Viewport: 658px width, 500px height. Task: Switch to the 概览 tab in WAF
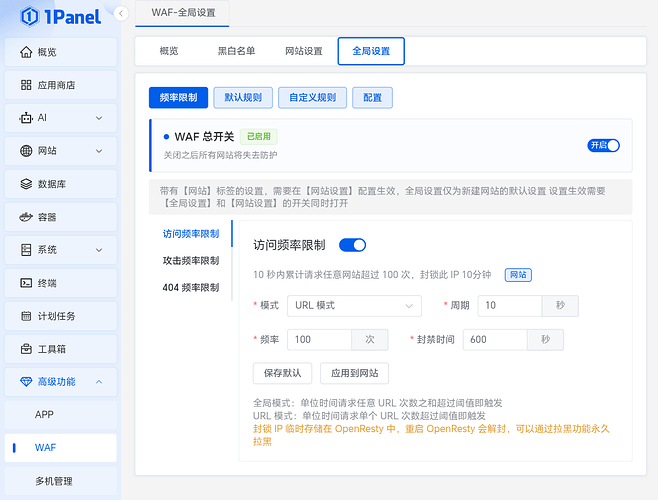point(169,51)
